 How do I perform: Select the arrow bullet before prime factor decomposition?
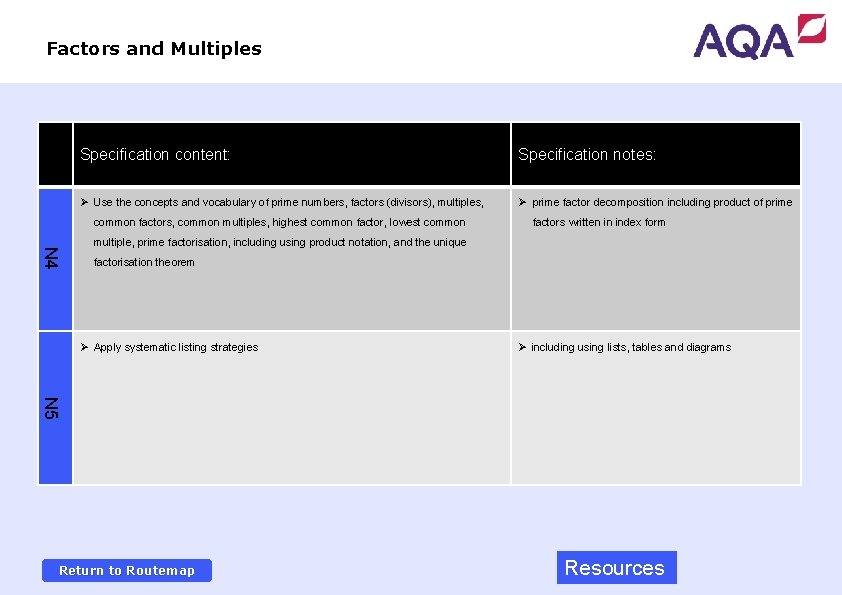click(x=522, y=201)
